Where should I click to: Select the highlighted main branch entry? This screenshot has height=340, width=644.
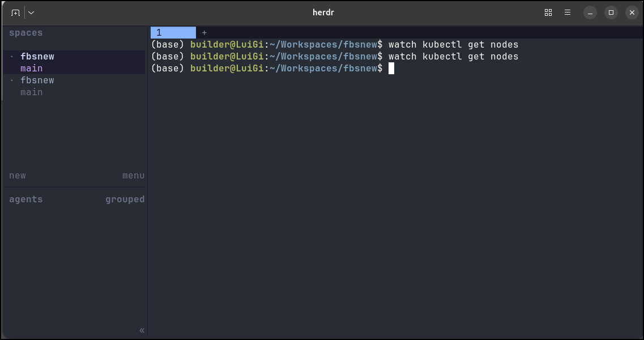[x=32, y=68]
